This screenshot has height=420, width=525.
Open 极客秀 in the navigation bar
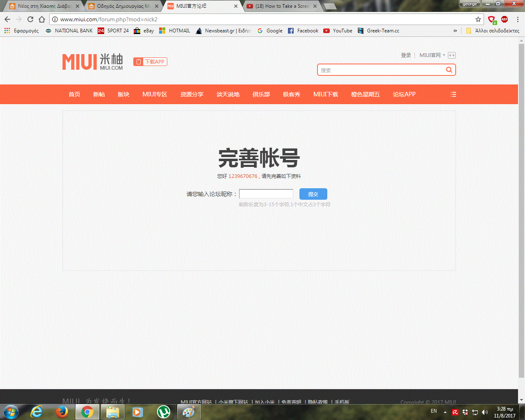point(292,94)
